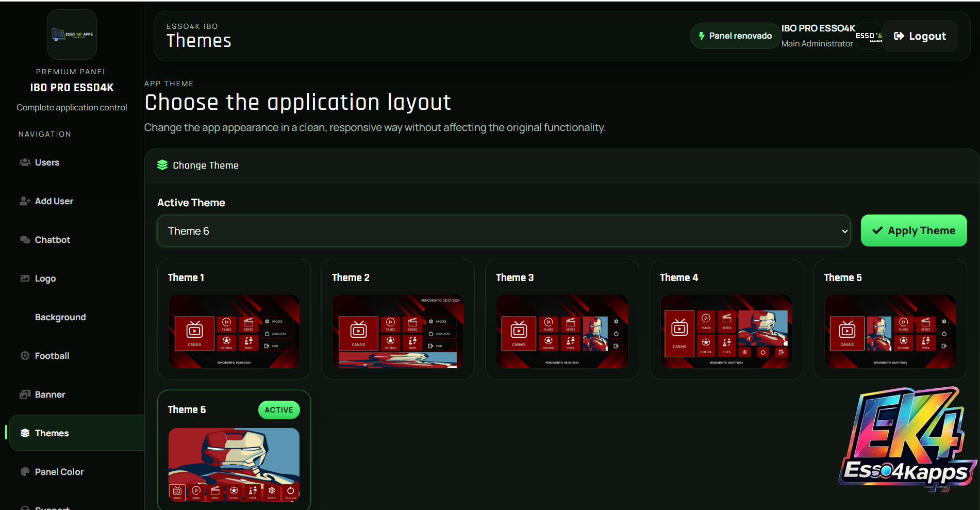This screenshot has width=980, height=510.
Task: Pick the Theme 5 preview image
Action: (890, 331)
